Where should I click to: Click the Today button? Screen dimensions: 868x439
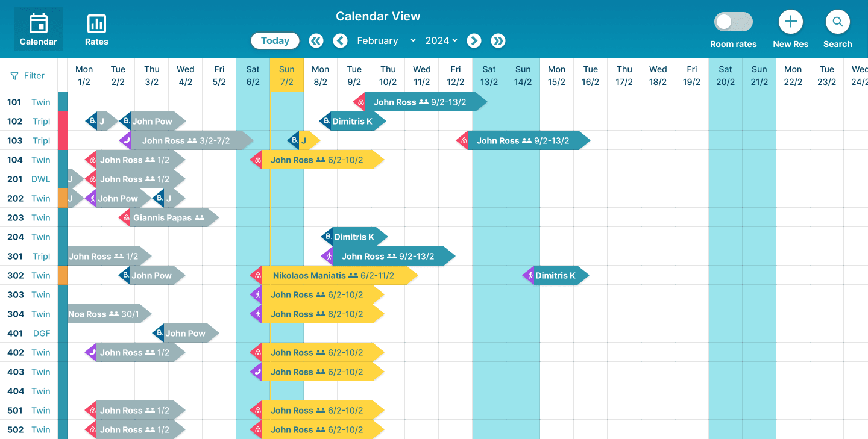(x=275, y=40)
